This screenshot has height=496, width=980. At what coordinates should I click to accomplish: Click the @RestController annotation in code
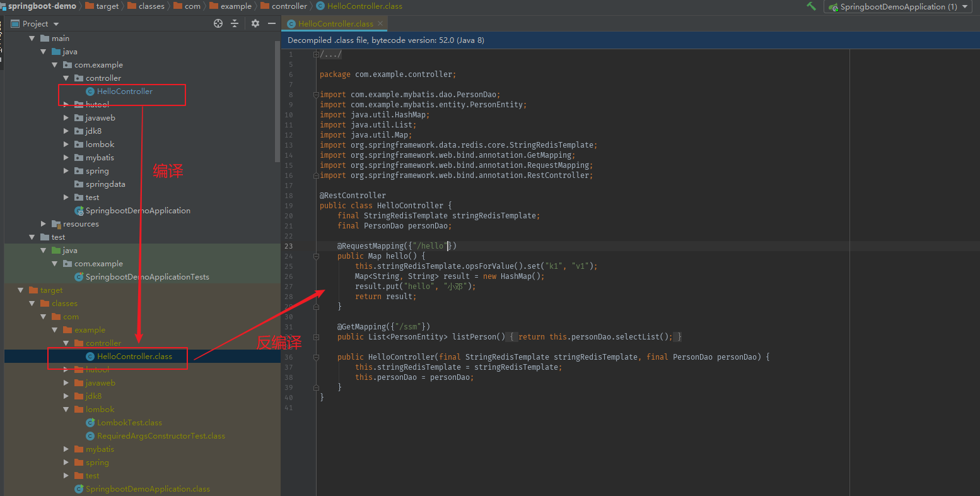[x=353, y=196]
